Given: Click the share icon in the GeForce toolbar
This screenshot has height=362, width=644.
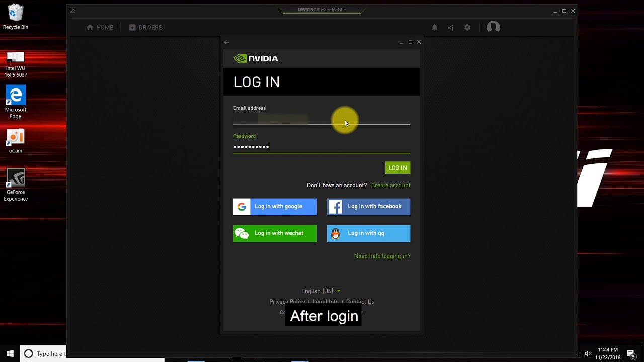Looking at the screenshot, I should point(451,28).
